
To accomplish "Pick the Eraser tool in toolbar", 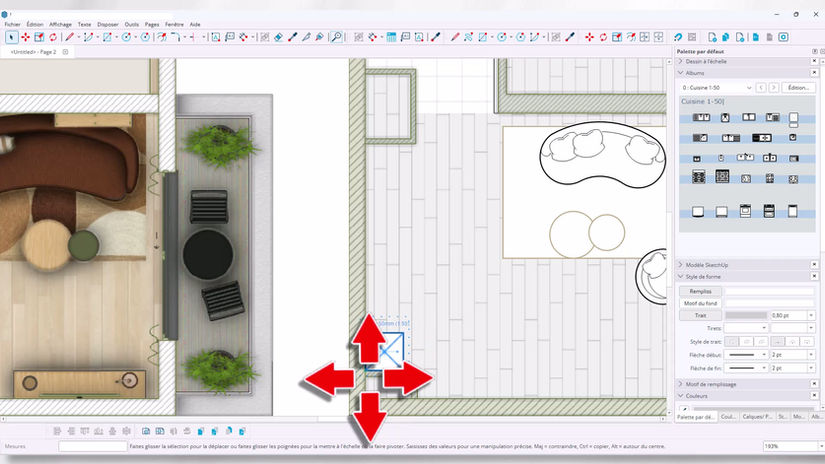I will pos(278,37).
